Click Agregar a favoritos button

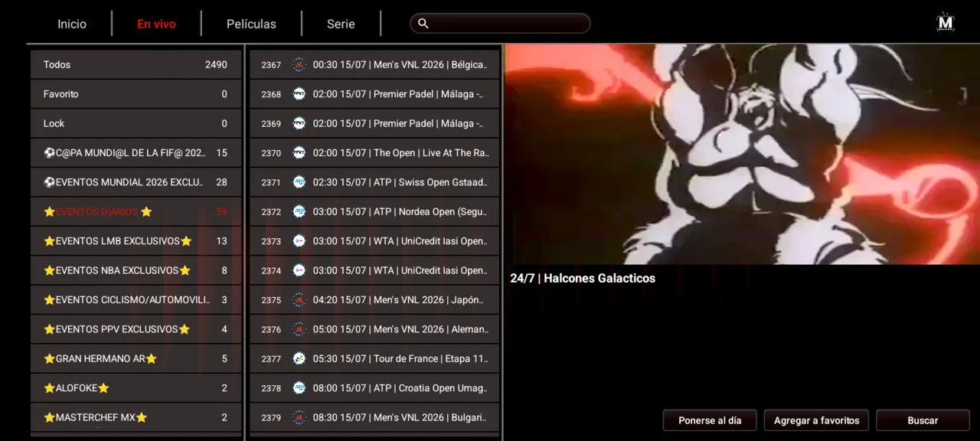coord(816,420)
